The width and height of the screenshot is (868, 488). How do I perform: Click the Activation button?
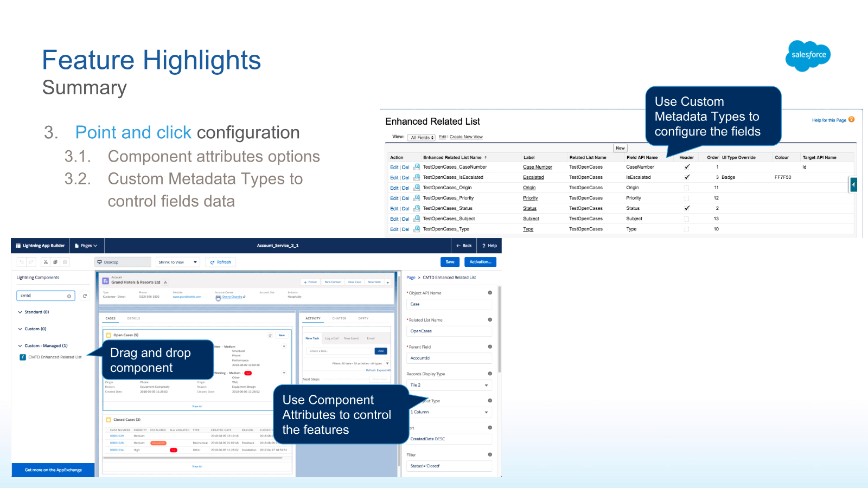480,262
